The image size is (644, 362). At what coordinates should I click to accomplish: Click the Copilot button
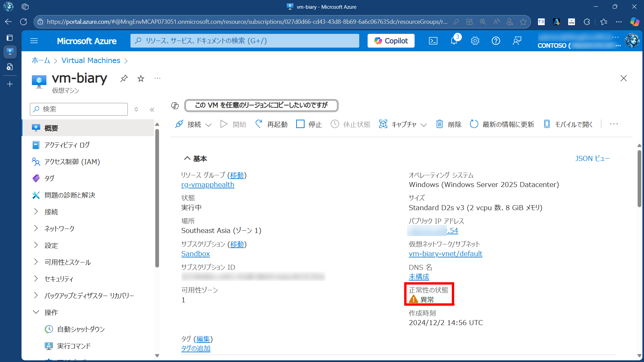click(x=391, y=41)
